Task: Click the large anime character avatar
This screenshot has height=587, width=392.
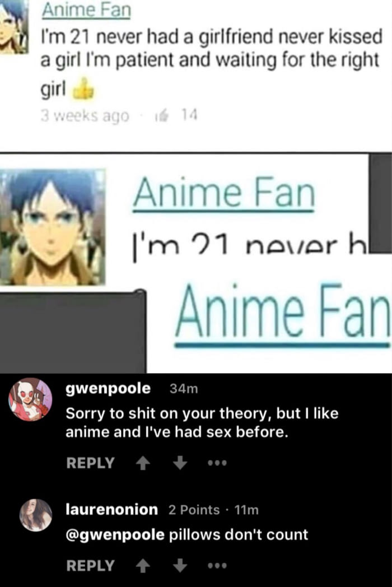Action: coord(53,227)
